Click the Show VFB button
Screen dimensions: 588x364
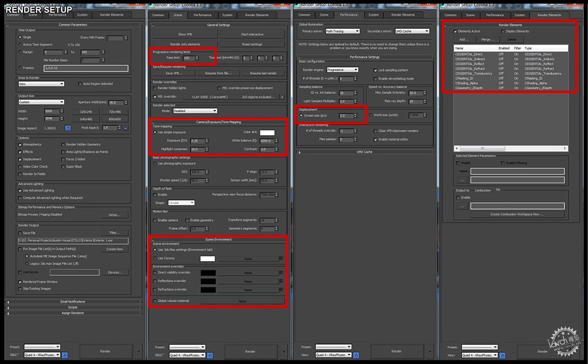185,35
